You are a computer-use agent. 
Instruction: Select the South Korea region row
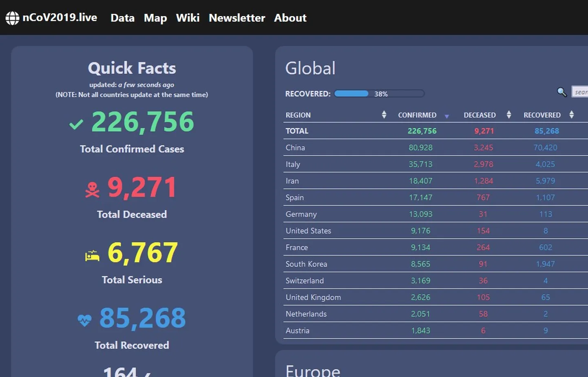[x=435, y=264]
